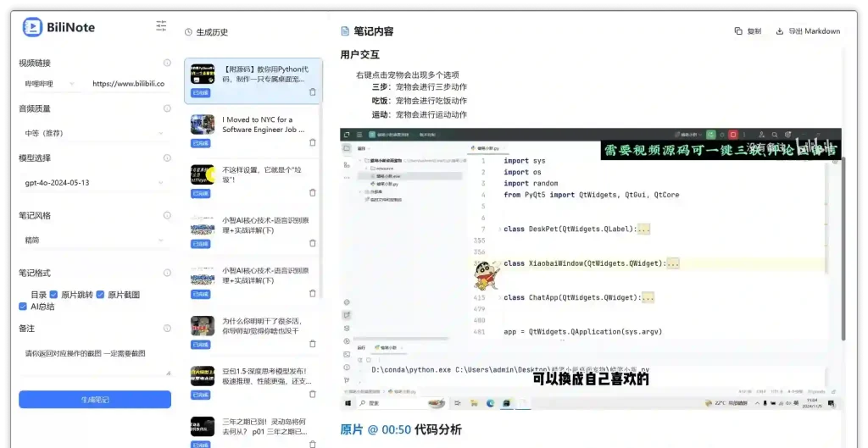The image size is (868, 448).
Task: Select history title 为什么你明明干了很多活
Action: click(x=263, y=326)
